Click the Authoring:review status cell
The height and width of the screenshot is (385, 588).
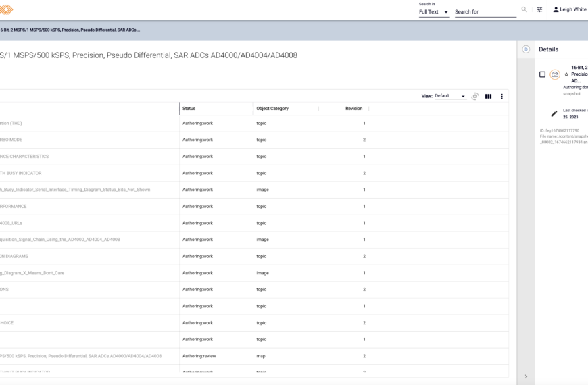pos(199,356)
